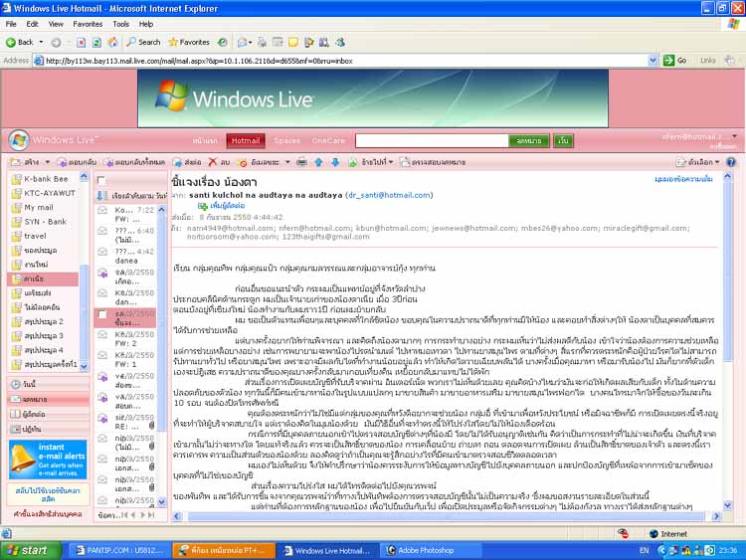Jump to the last page of the message list
Image resolution: width=746 pixels, height=560 pixels.
[151, 515]
